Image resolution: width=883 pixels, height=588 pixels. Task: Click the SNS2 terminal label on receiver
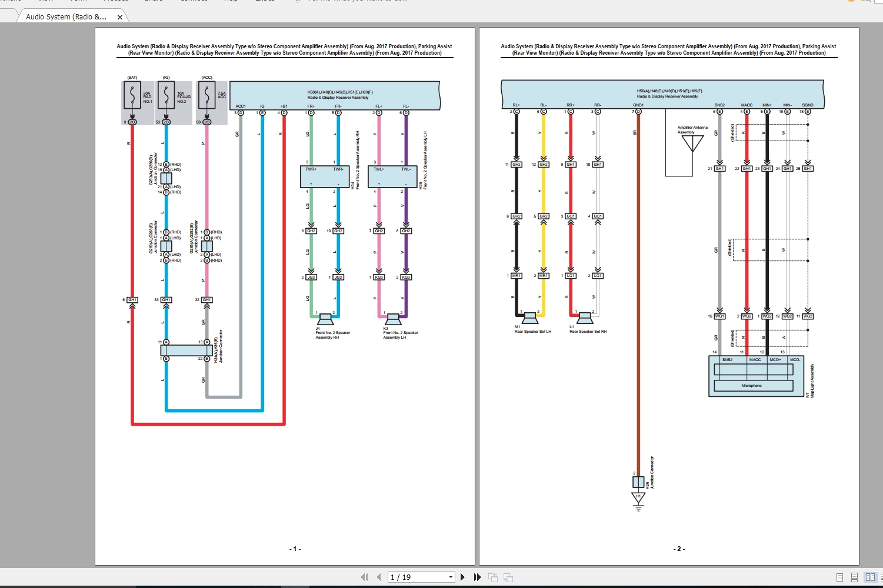click(x=719, y=105)
